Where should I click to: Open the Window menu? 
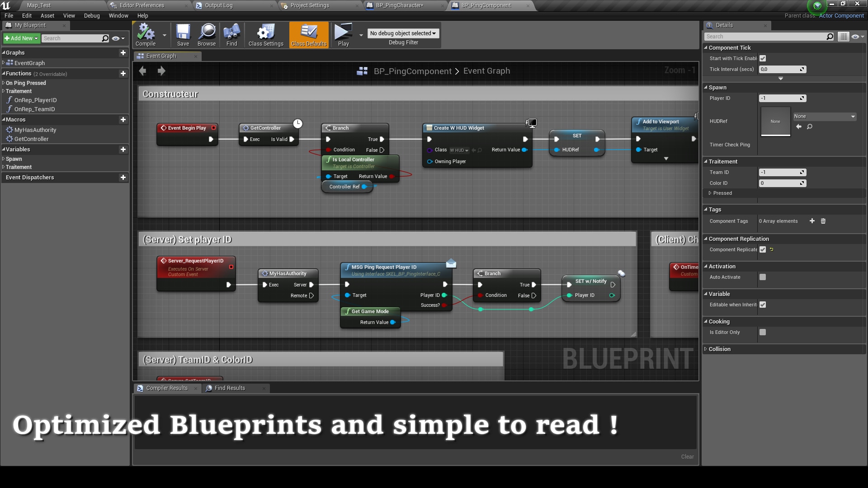[118, 15]
